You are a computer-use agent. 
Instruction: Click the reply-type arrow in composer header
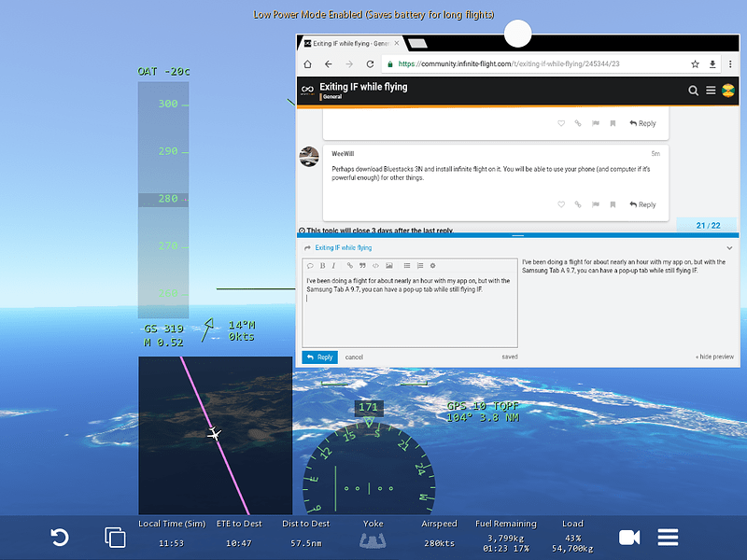point(307,247)
